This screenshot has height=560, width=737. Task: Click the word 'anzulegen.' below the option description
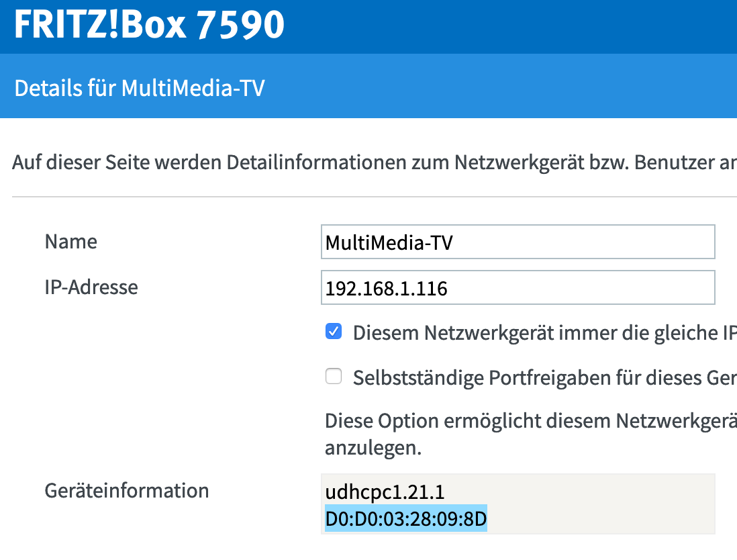click(373, 449)
